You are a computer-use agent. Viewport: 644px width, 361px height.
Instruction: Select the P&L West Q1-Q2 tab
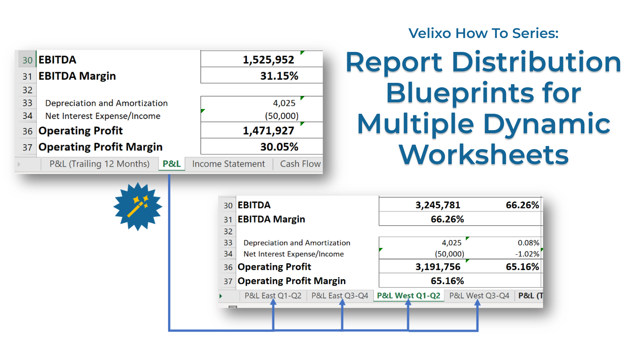pos(408,296)
